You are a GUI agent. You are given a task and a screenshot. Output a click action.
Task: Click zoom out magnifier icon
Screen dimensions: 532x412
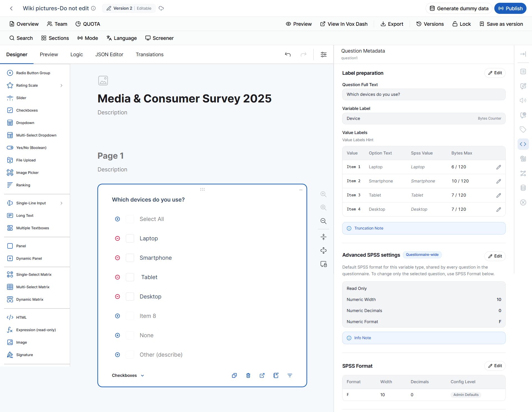pos(323,221)
